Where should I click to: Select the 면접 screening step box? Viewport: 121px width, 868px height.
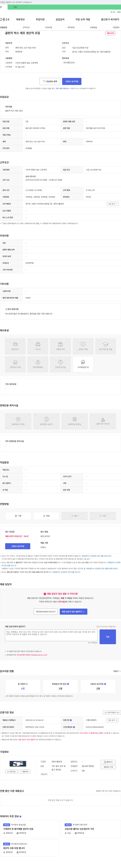point(46,516)
